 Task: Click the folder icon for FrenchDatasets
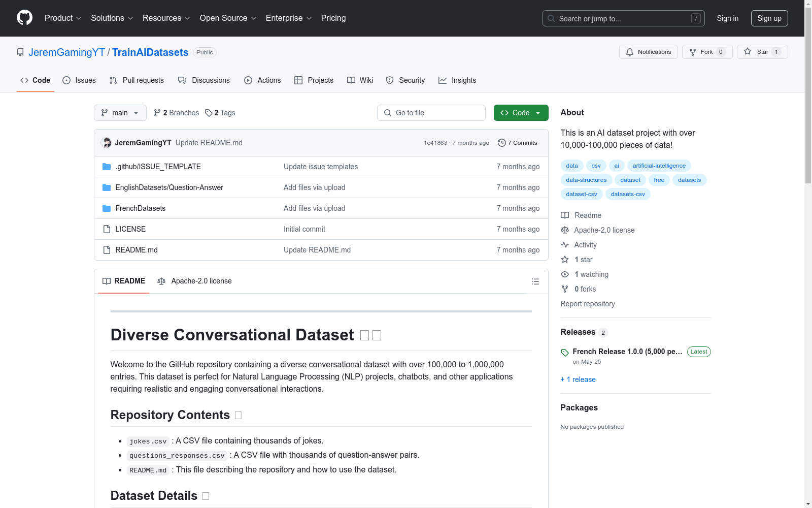pos(107,208)
